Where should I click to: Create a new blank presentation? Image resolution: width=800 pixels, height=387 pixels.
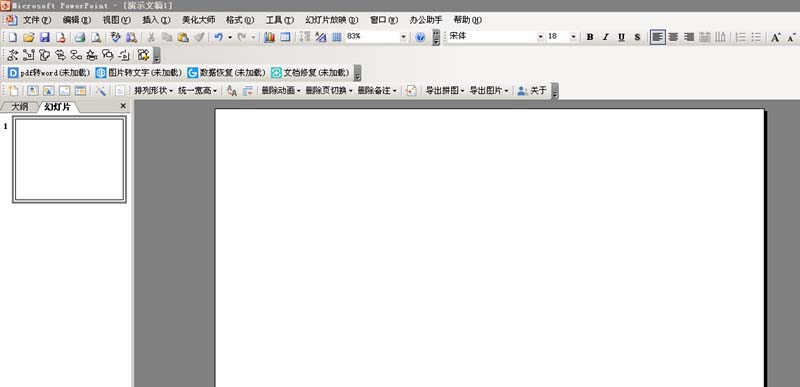pos(13,37)
